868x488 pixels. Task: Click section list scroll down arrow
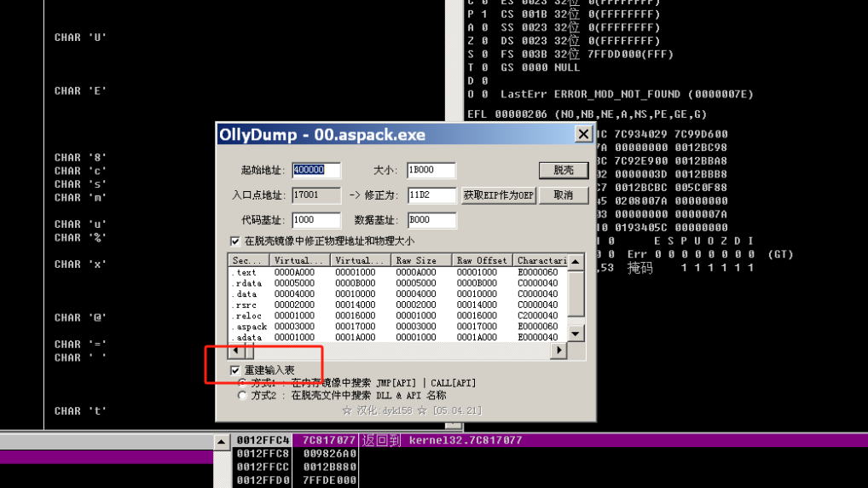pyautogui.click(x=576, y=334)
